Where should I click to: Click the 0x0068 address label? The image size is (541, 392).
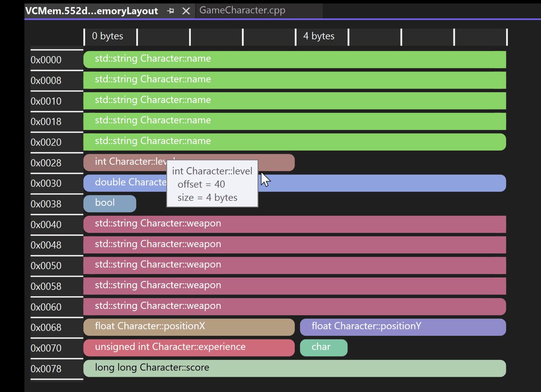[x=46, y=328]
